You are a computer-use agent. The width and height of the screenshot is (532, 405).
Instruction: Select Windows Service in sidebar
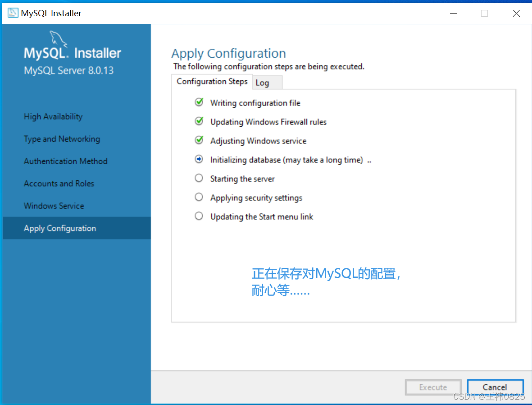54,206
